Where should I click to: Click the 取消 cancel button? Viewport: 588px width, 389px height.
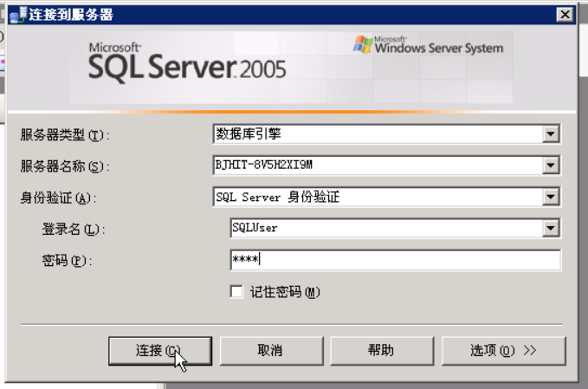coord(272,351)
